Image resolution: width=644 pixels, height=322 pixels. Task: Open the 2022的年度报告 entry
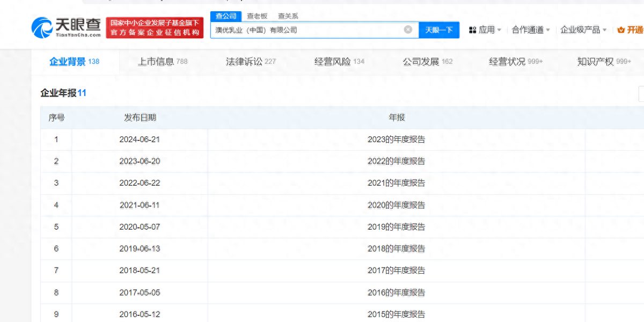397,161
